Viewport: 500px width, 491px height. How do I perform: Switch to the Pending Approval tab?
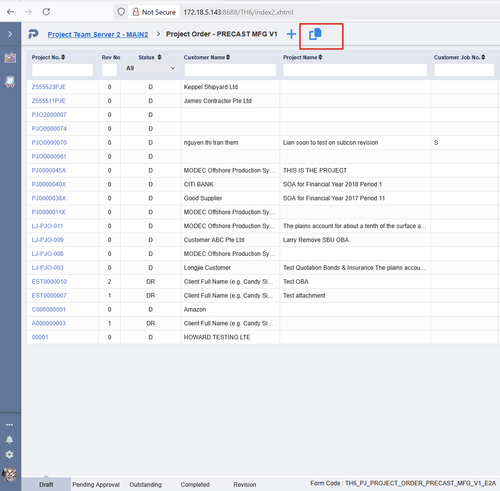pyautogui.click(x=96, y=484)
